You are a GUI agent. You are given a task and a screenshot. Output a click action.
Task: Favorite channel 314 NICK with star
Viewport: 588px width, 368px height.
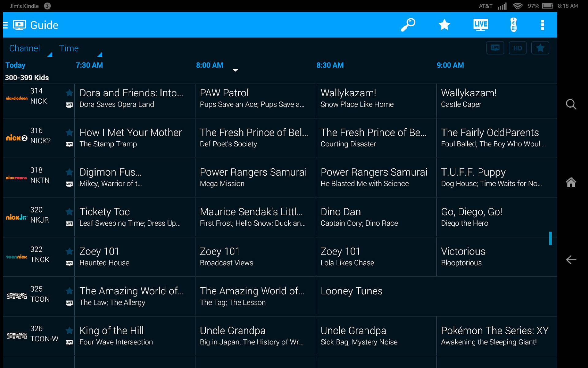70,93
